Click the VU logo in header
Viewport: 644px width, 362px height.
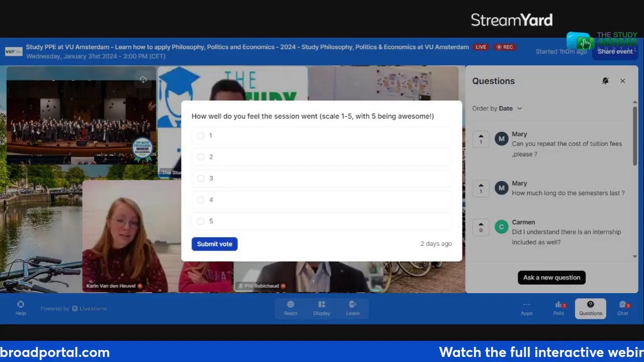14,51
